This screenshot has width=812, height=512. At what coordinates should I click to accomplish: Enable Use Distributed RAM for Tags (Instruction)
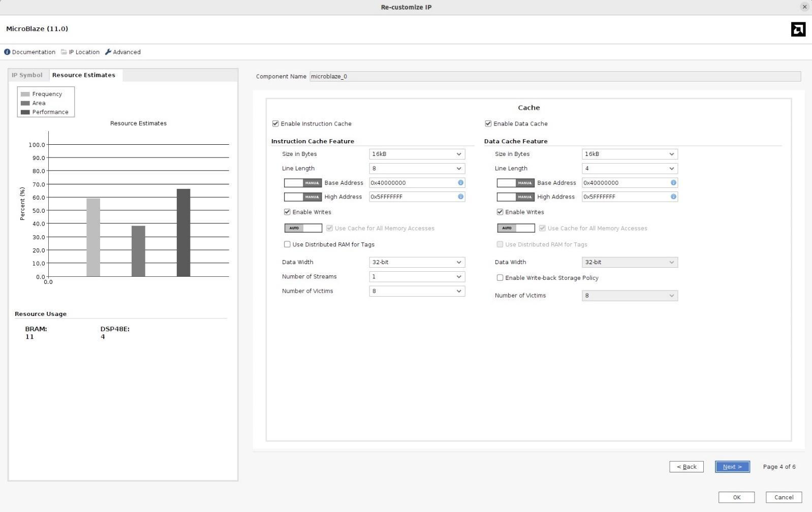pyautogui.click(x=287, y=244)
